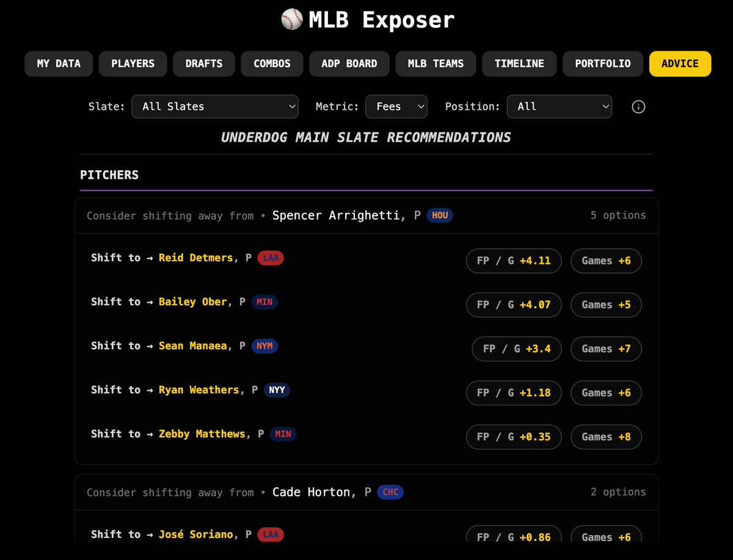This screenshot has height=560, width=733.
Task: Click the Games +8 pill for Zebby Matthews
Action: 606,437
